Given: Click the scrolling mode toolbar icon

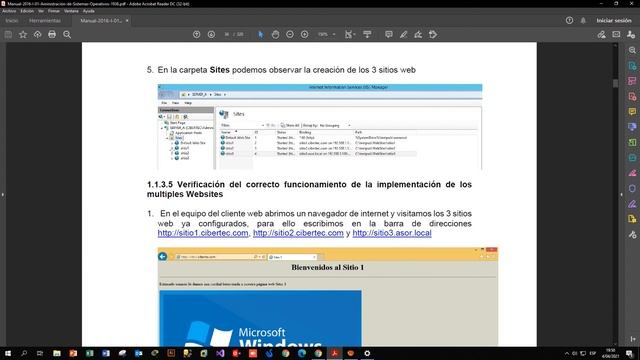Looking at the screenshot, I should [367, 35].
